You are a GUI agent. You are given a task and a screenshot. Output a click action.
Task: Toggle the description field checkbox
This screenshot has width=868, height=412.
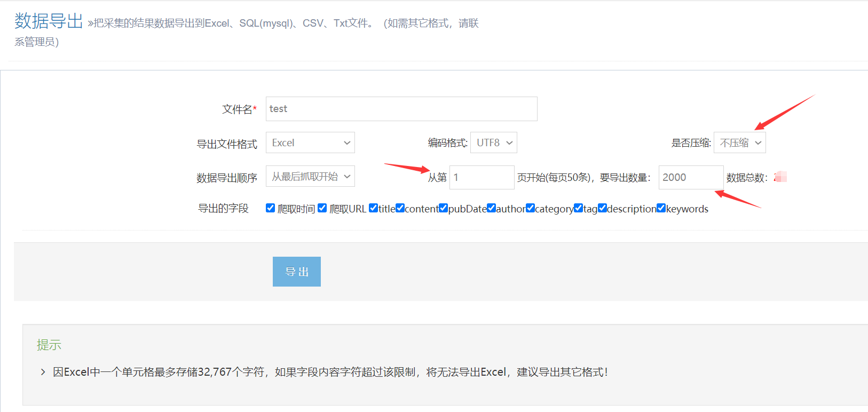pos(602,208)
